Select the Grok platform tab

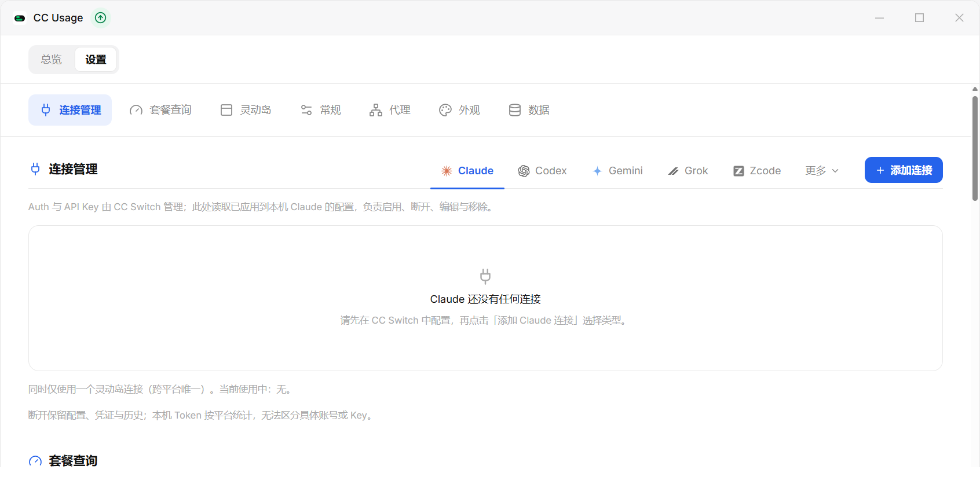click(x=688, y=171)
